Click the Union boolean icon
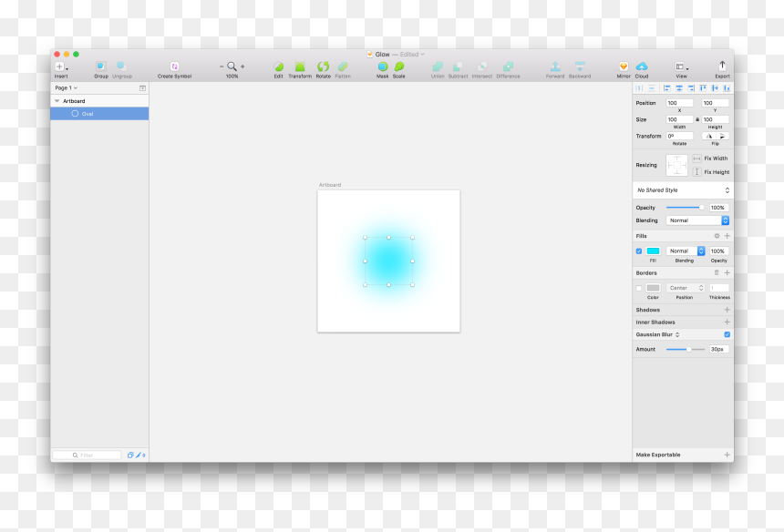This screenshot has height=532, width=784. (438, 66)
